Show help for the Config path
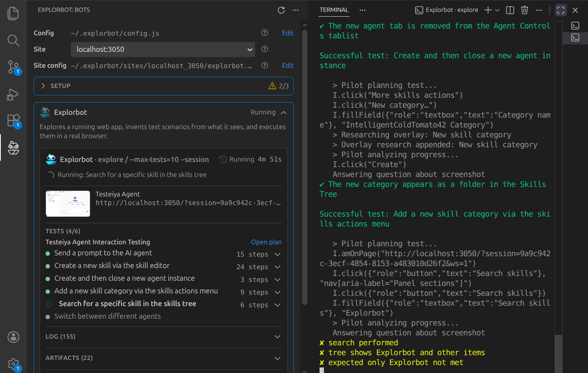The height and width of the screenshot is (373, 588). pos(265,33)
